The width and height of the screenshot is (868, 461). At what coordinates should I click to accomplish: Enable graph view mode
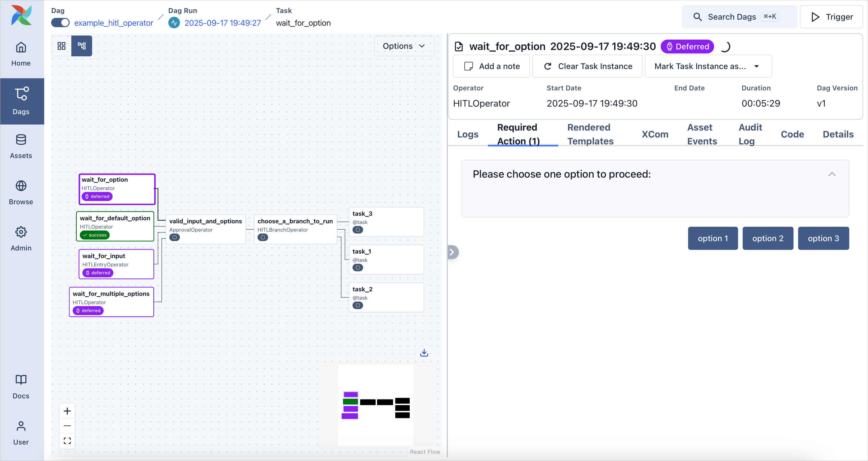pyautogui.click(x=81, y=46)
